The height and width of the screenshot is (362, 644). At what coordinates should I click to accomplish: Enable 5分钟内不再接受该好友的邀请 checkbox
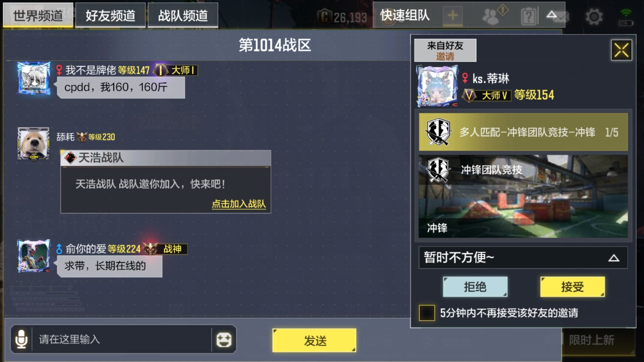pyautogui.click(x=427, y=313)
